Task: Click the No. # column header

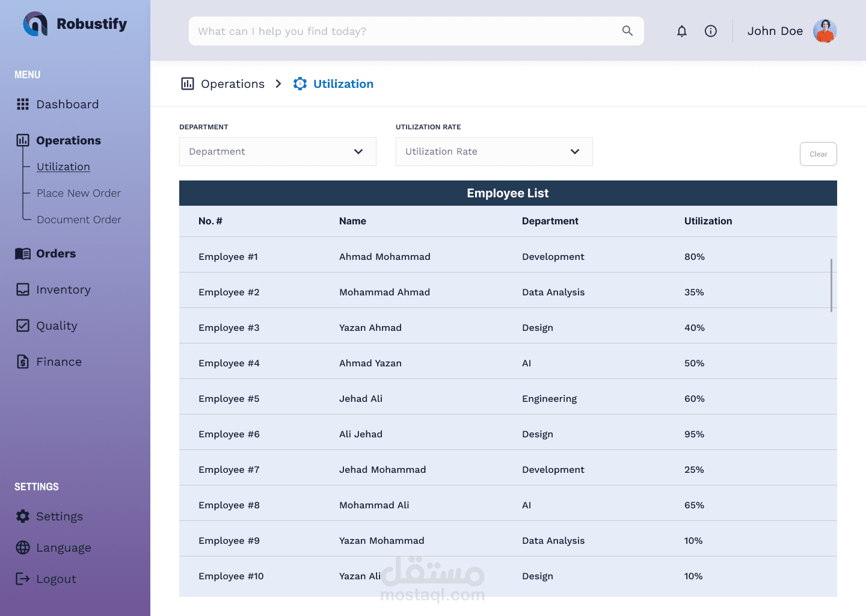Action: pyautogui.click(x=210, y=221)
